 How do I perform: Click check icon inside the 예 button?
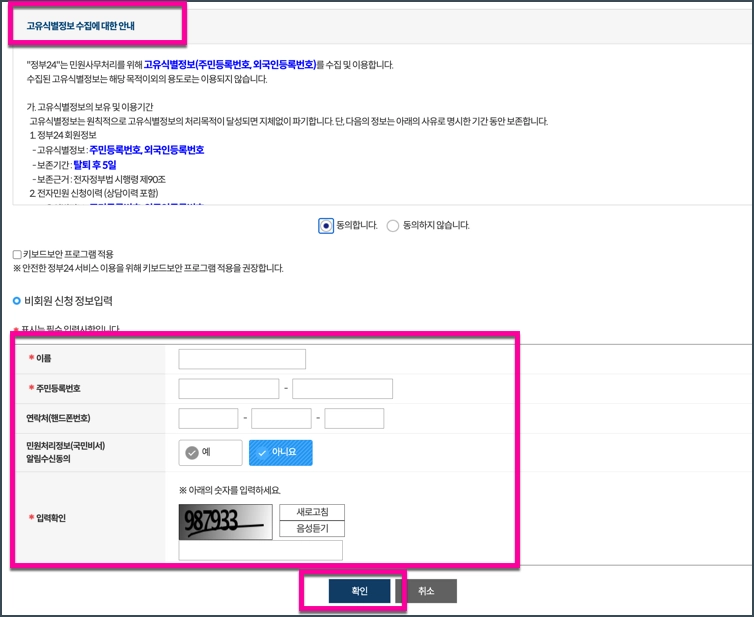pyautogui.click(x=192, y=453)
